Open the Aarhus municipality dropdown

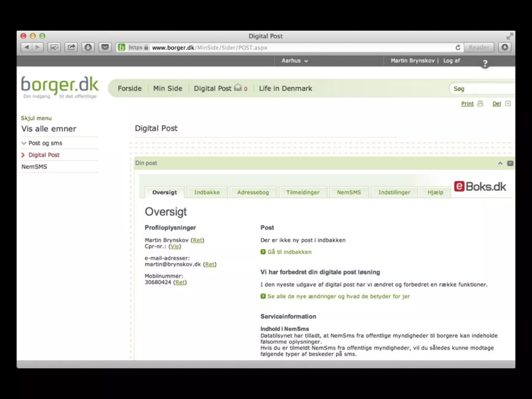295,61
